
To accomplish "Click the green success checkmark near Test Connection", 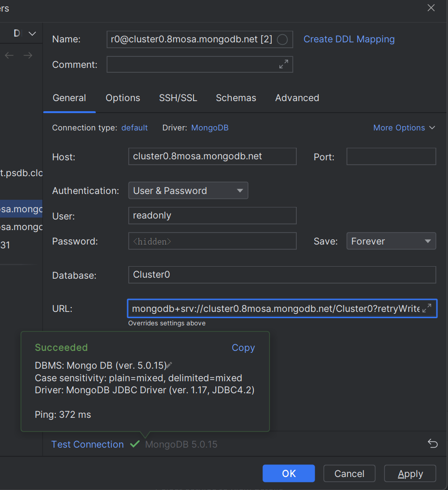I will (x=135, y=444).
